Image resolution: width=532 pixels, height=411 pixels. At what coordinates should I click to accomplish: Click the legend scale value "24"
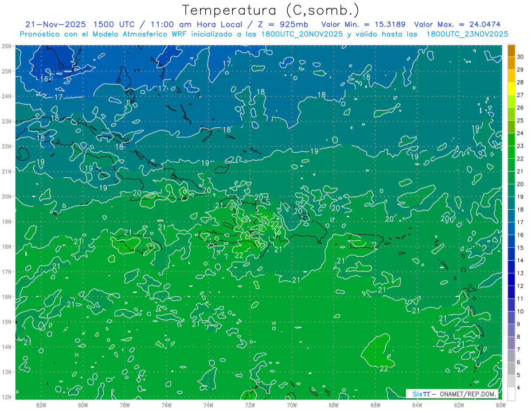click(x=520, y=133)
